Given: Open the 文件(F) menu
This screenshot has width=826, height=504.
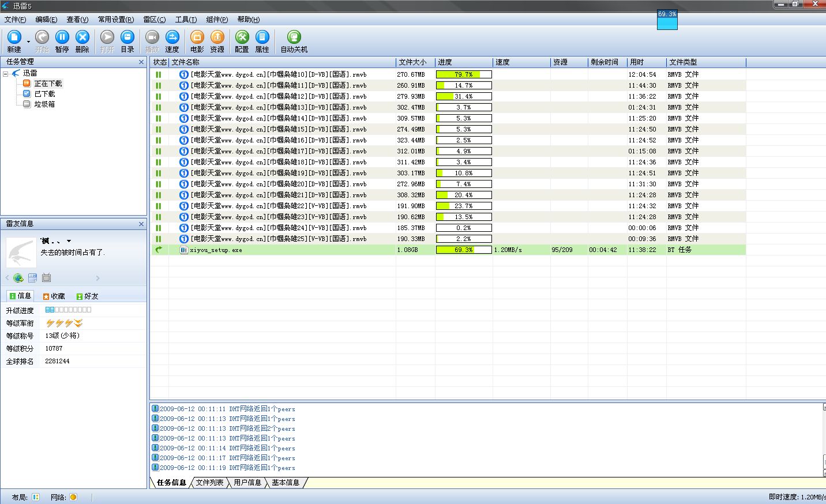Looking at the screenshot, I should click(x=15, y=20).
